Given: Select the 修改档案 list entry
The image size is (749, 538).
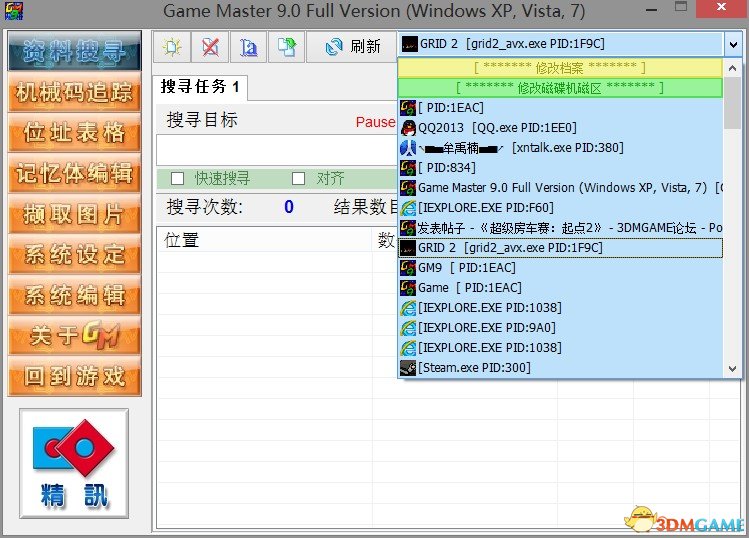Looking at the screenshot, I should tap(560, 68).
